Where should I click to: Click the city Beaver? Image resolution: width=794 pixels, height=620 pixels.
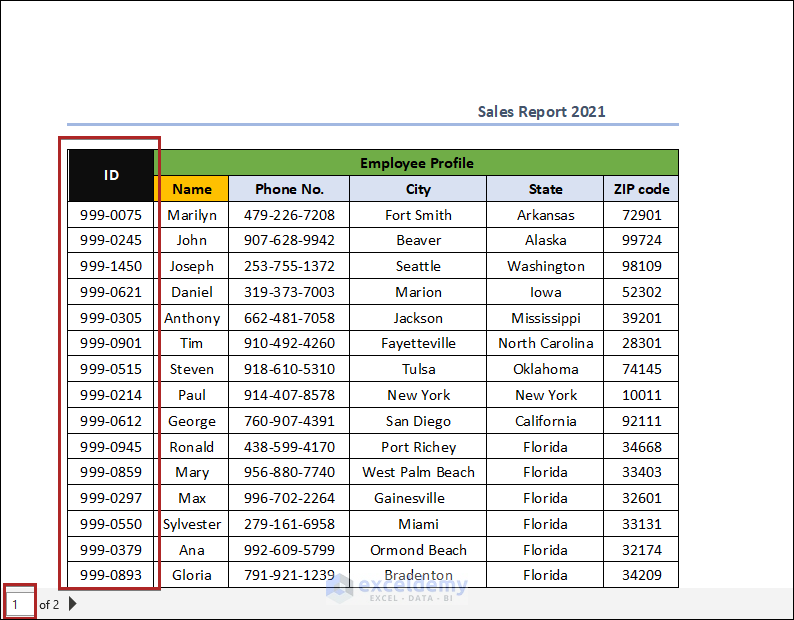point(418,240)
